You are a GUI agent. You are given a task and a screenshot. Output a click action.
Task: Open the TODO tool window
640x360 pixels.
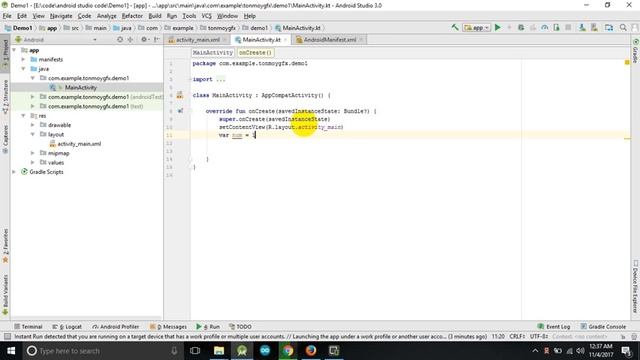pyautogui.click(x=240, y=327)
